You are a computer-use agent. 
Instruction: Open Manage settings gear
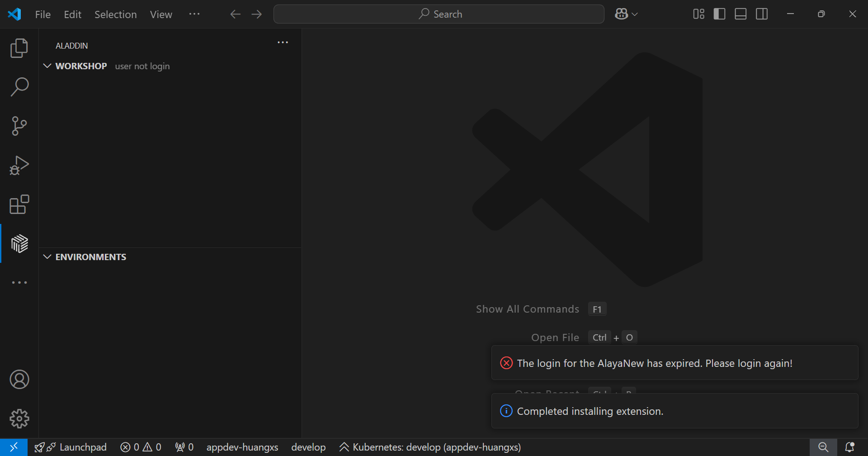pyautogui.click(x=19, y=418)
